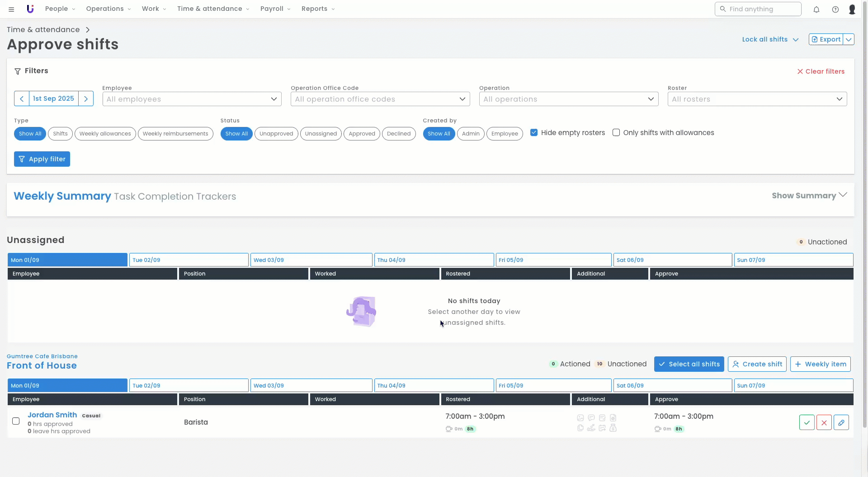868x477 pixels.
Task: Open the All employees dropdown
Action: 192,99
